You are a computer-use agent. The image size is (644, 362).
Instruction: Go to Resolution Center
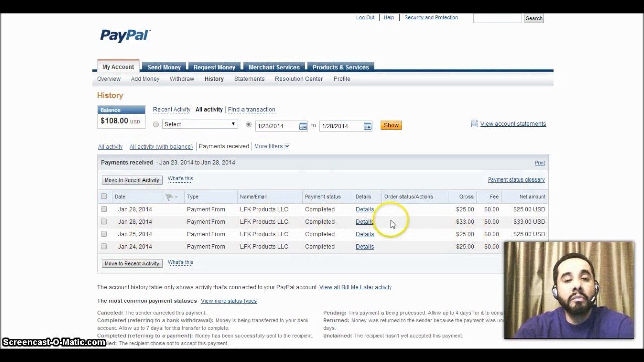coord(299,79)
